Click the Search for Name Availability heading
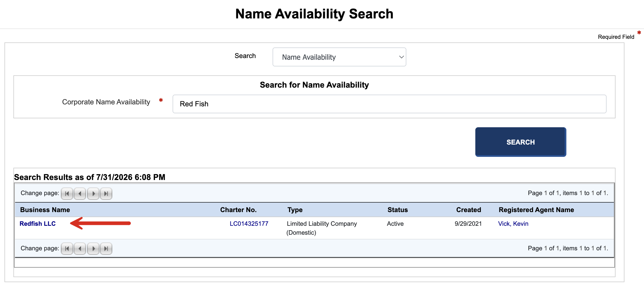644x288 pixels. [314, 85]
